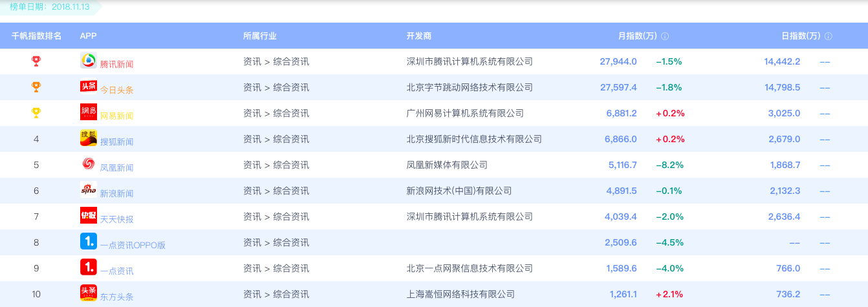Click the industry cell in the 搜狐新闻 row
Screen dimensions: 868x307
tap(276, 139)
